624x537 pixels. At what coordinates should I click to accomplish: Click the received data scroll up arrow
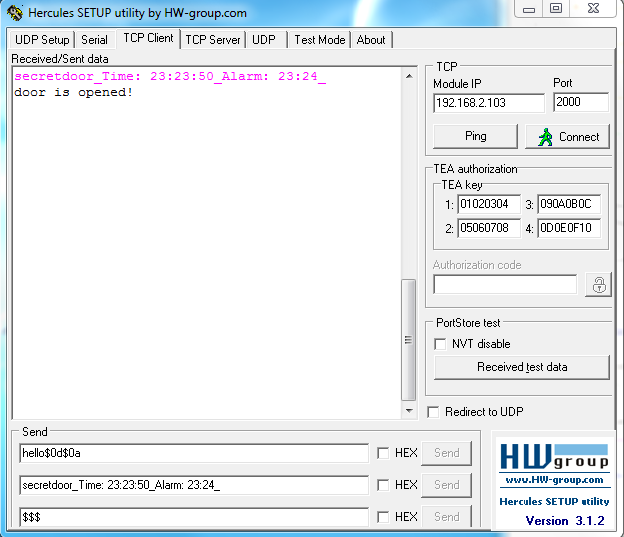(409, 76)
